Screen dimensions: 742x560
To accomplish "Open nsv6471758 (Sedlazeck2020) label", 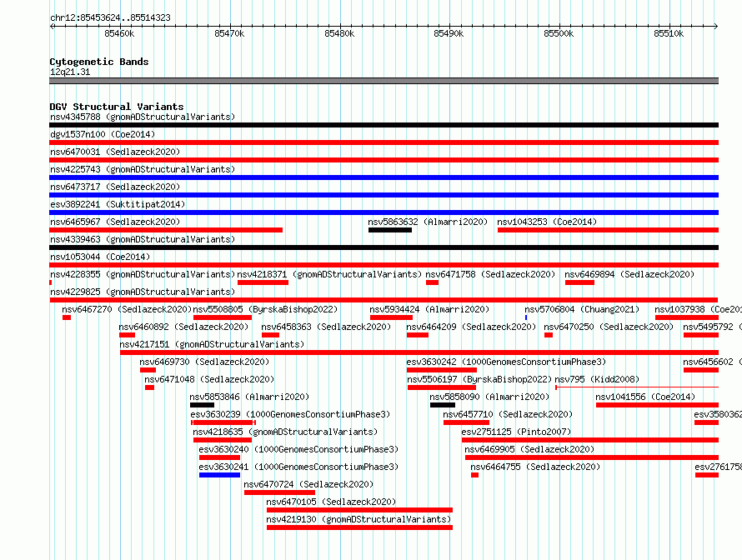I will tap(490, 274).
